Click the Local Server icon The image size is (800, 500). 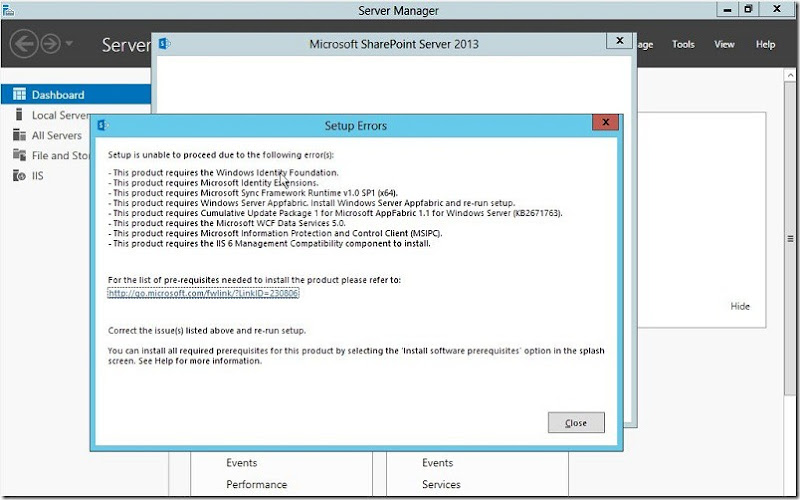click(x=19, y=114)
